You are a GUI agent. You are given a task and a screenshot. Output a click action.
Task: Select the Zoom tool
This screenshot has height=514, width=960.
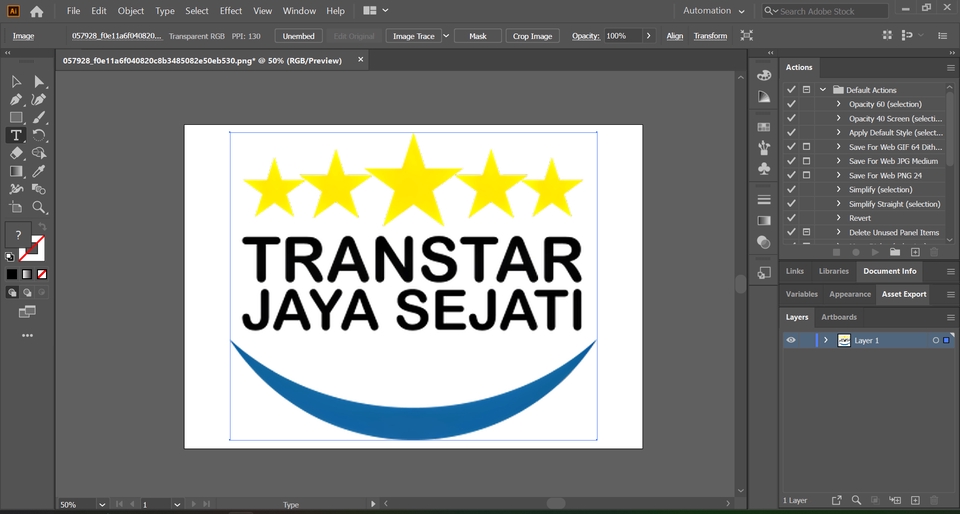[x=39, y=207]
